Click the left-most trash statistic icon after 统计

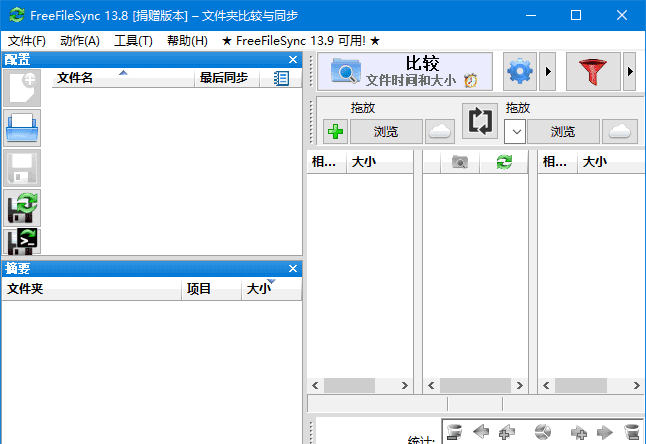coord(454,432)
